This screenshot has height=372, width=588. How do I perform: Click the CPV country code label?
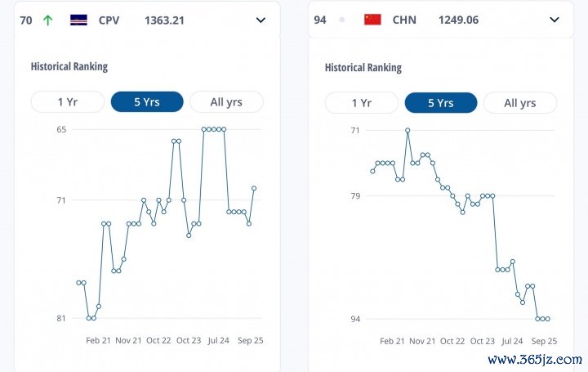coord(109,20)
